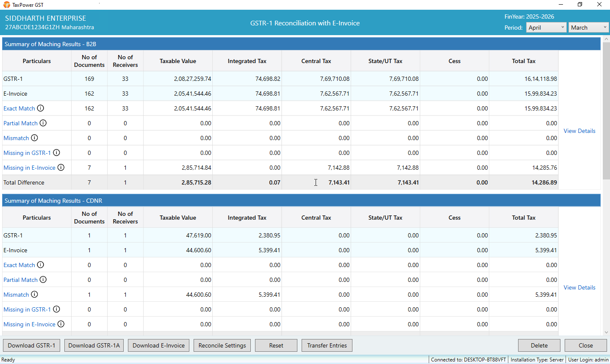The width and height of the screenshot is (610, 364).
Task: Click info icon next to CDNR Exact Match
Action: point(40,265)
